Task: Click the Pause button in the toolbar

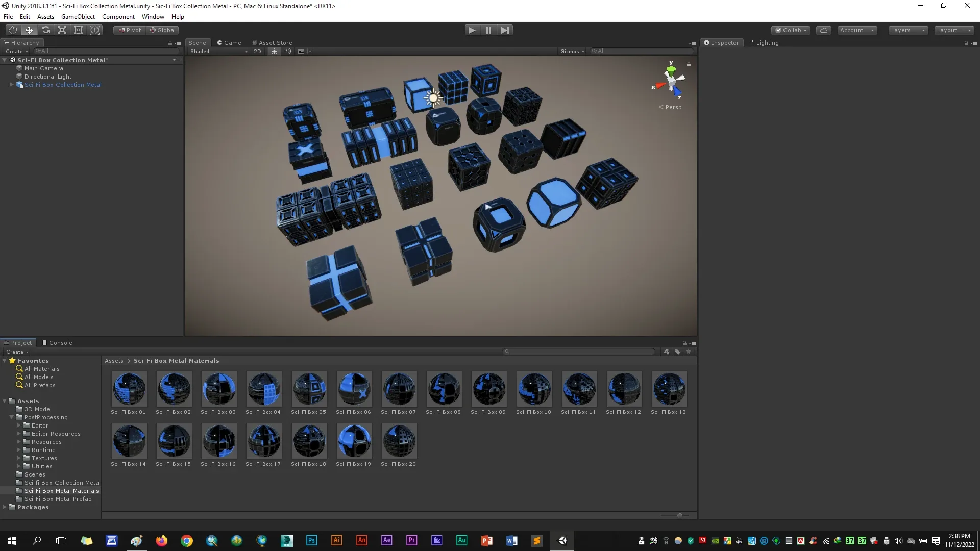Action: pos(488,30)
